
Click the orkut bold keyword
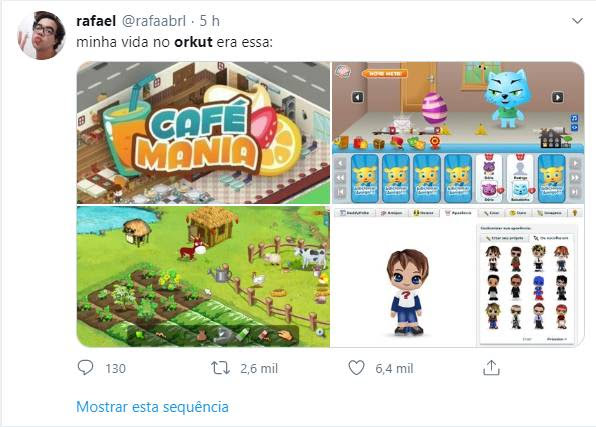coord(193,42)
